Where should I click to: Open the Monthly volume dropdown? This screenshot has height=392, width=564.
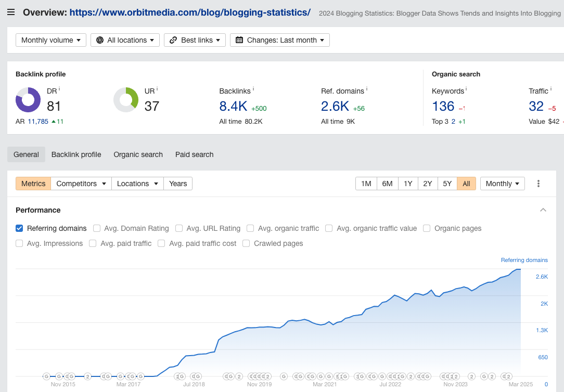coord(51,40)
